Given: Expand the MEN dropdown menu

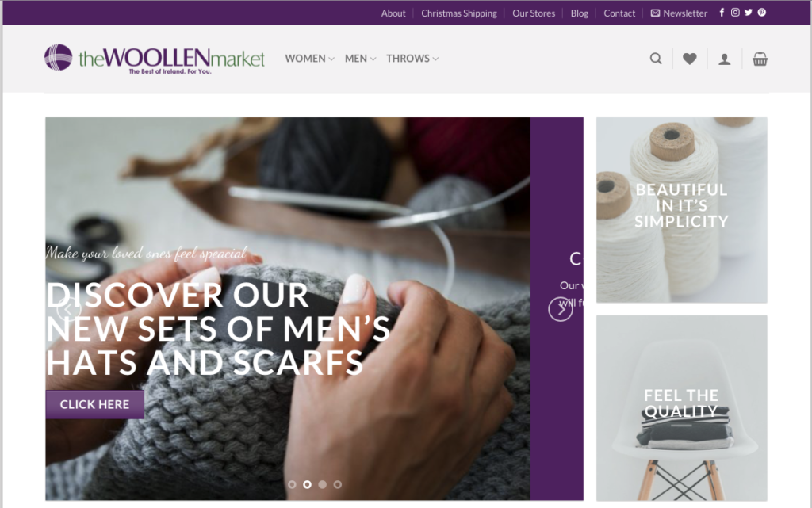Looking at the screenshot, I should pos(361,59).
